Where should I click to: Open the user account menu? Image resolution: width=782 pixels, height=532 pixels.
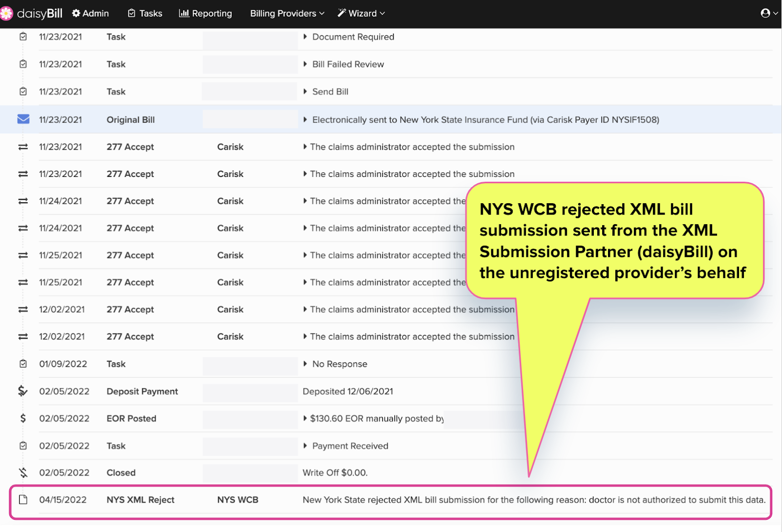click(x=769, y=13)
